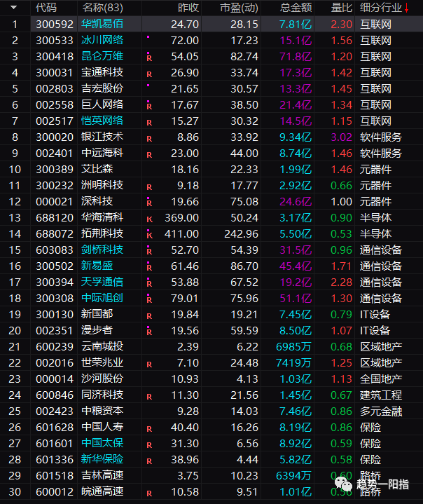Image resolution: width=423 pixels, height=504 pixels.
Task: Click the R margin-trading icon for 昆仑万维
Action: tap(149, 58)
